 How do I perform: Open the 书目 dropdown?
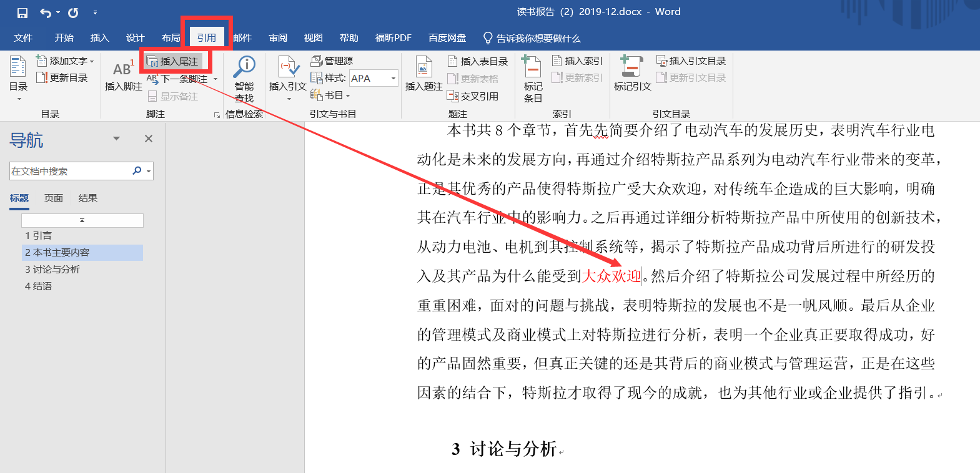point(331,95)
